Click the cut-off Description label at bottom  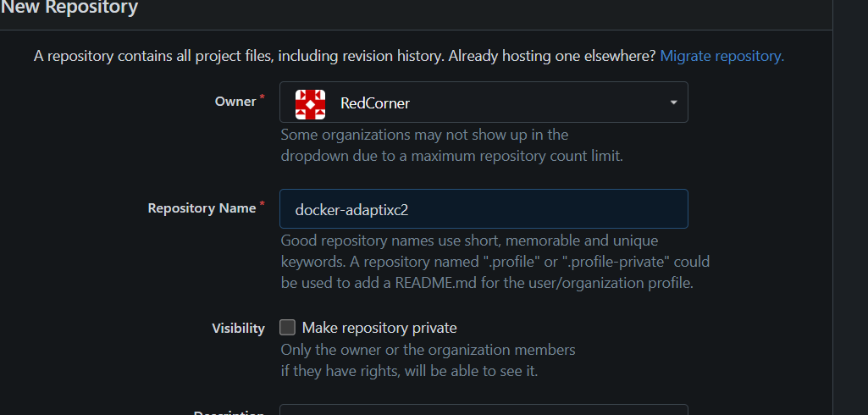tap(229, 412)
